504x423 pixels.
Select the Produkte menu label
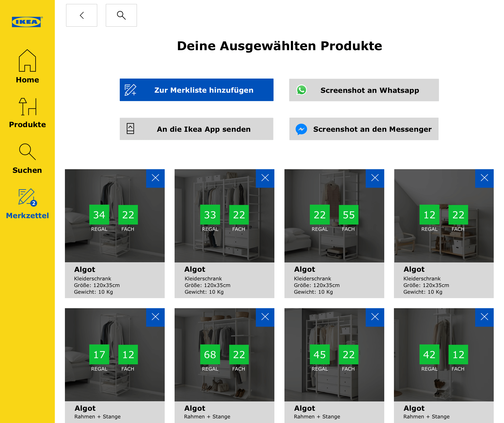click(27, 124)
